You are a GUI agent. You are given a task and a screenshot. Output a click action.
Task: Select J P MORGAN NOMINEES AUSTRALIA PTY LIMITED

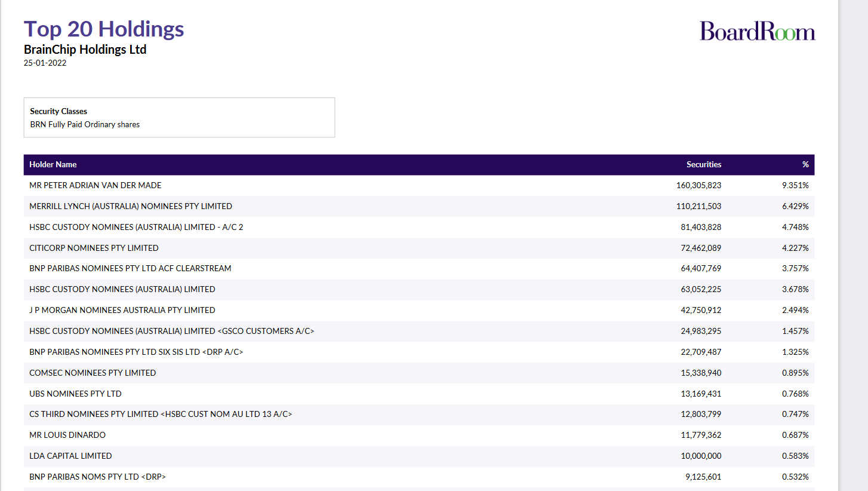(122, 310)
